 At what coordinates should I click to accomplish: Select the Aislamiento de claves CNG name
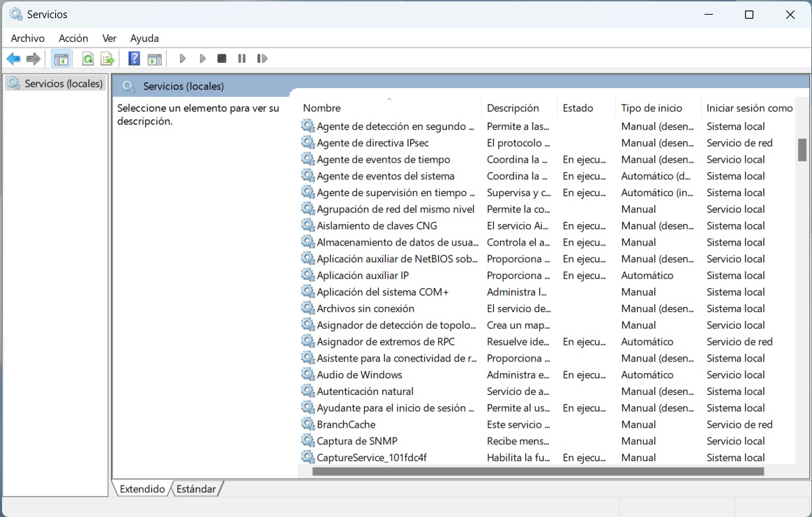[x=377, y=226]
